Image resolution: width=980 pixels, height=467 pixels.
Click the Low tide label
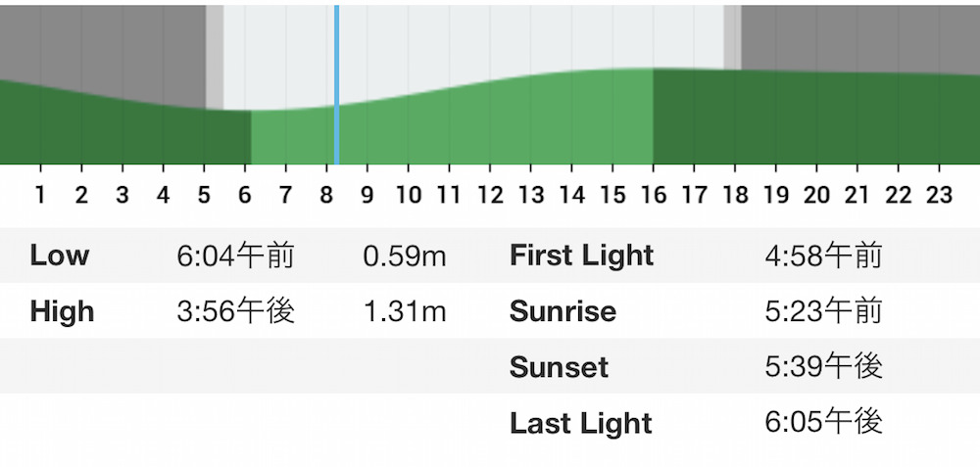[x=60, y=256]
